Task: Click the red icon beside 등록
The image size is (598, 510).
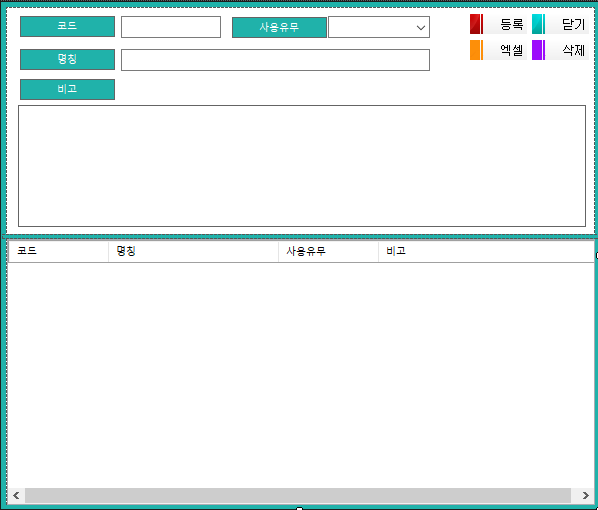Action: pyautogui.click(x=476, y=24)
